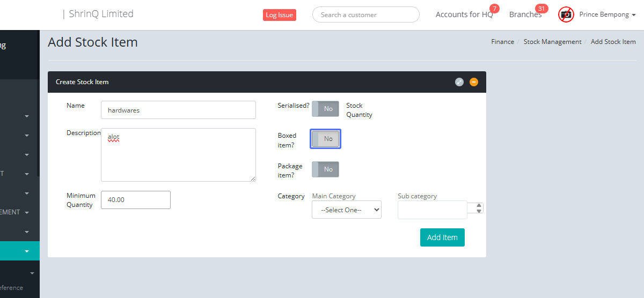Expand the Prince Bempong user menu
Viewport: 644px width, 298px height.
click(607, 14)
